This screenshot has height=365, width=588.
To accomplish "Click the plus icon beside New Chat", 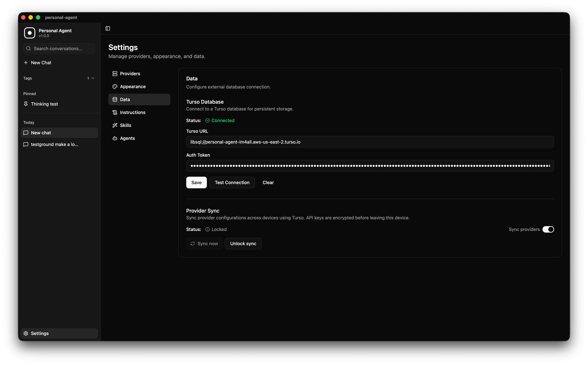I will (x=26, y=63).
